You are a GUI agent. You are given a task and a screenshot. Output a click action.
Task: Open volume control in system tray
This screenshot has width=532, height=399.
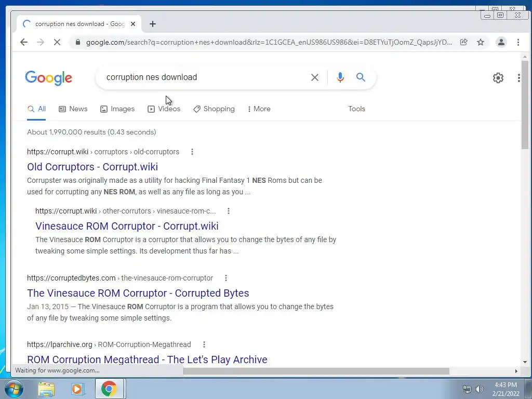click(479, 389)
